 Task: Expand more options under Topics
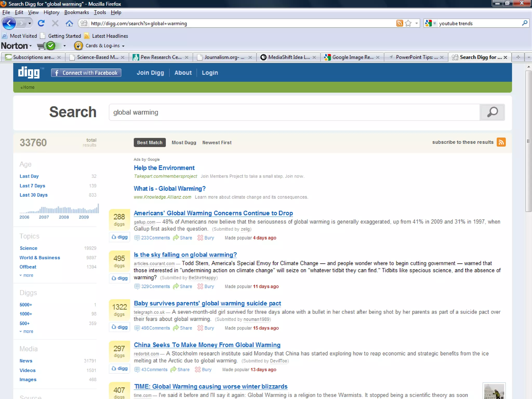point(28,275)
